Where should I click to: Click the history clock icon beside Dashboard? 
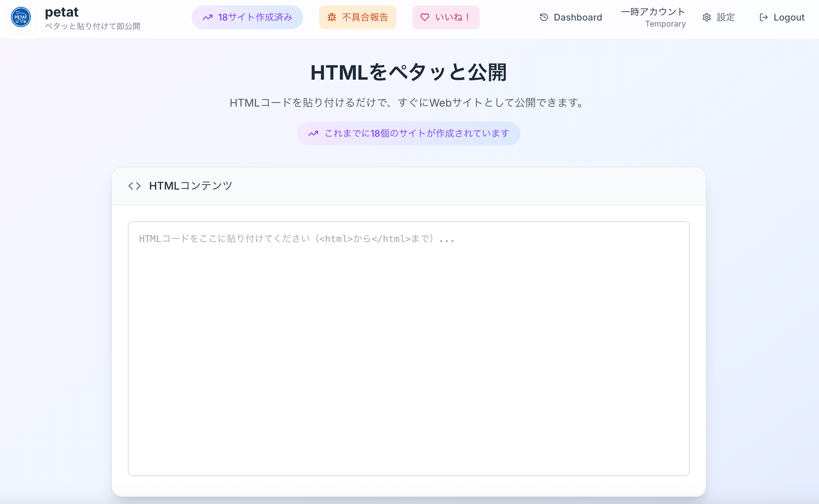click(544, 17)
